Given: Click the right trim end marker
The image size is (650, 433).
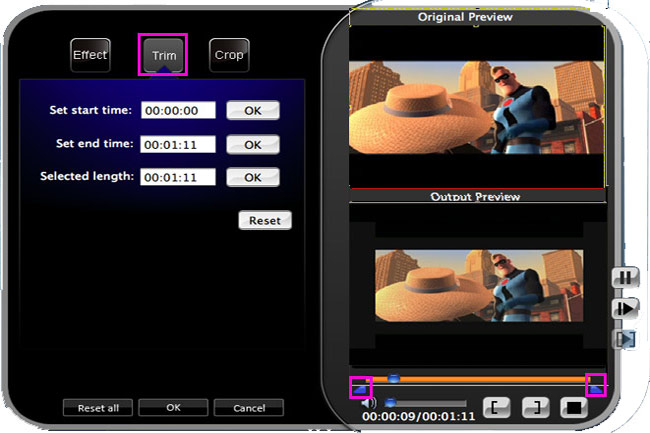Looking at the screenshot, I should [x=596, y=388].
